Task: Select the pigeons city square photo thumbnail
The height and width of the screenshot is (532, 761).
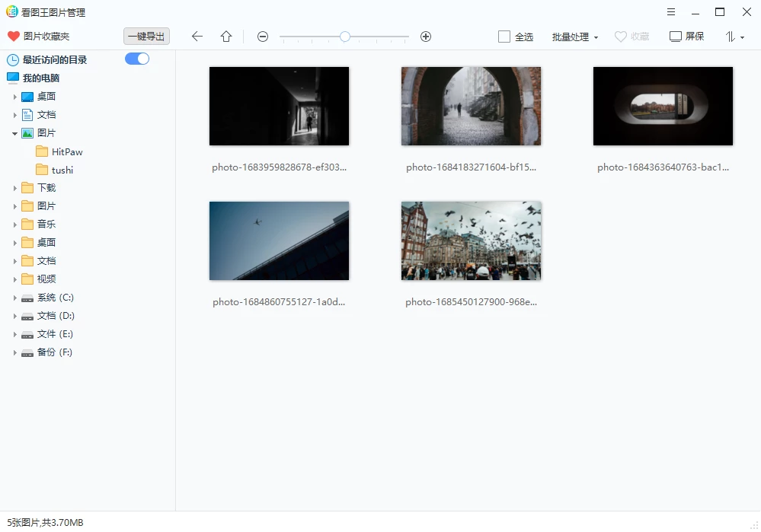Action: [471, 241]
